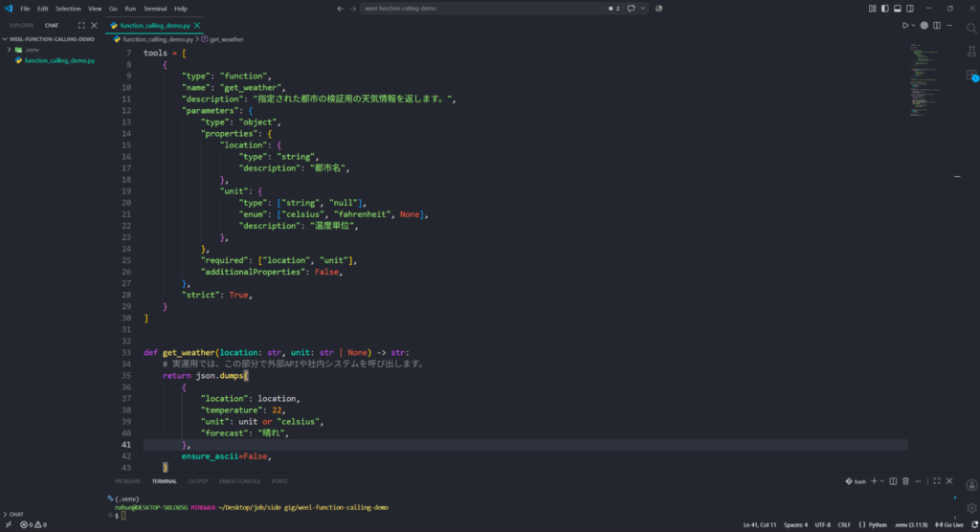Open notifications bell in status bar

974,525
